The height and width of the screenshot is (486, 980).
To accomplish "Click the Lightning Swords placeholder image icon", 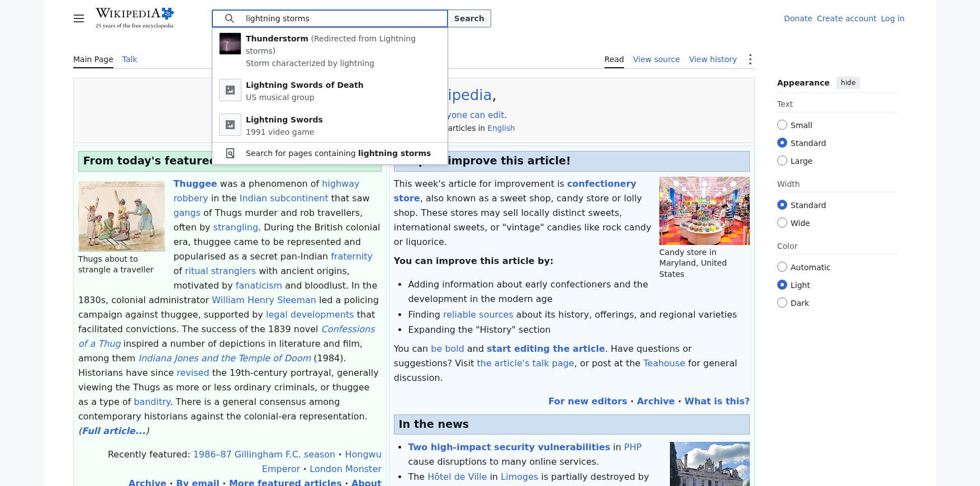I will (230, 125).
